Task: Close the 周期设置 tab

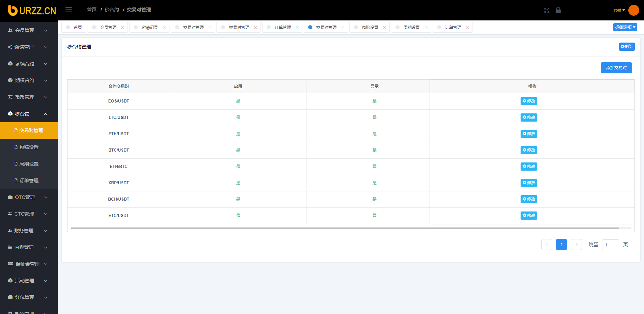Action: click(426, 28)
